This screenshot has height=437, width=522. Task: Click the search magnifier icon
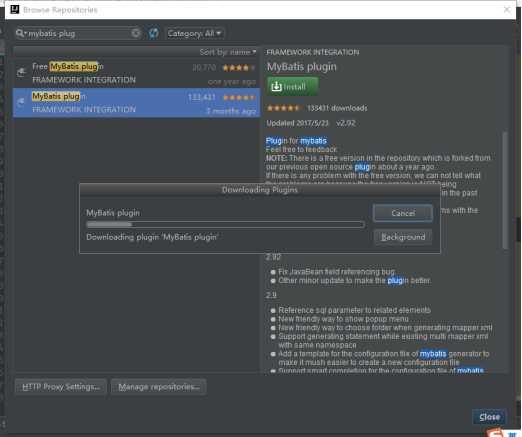(20, 33)
